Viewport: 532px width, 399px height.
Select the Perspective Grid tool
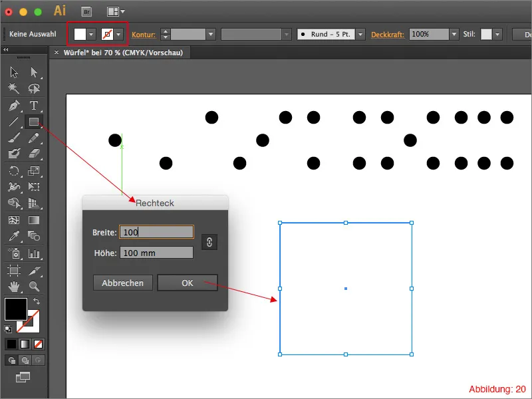pos(34,203)
